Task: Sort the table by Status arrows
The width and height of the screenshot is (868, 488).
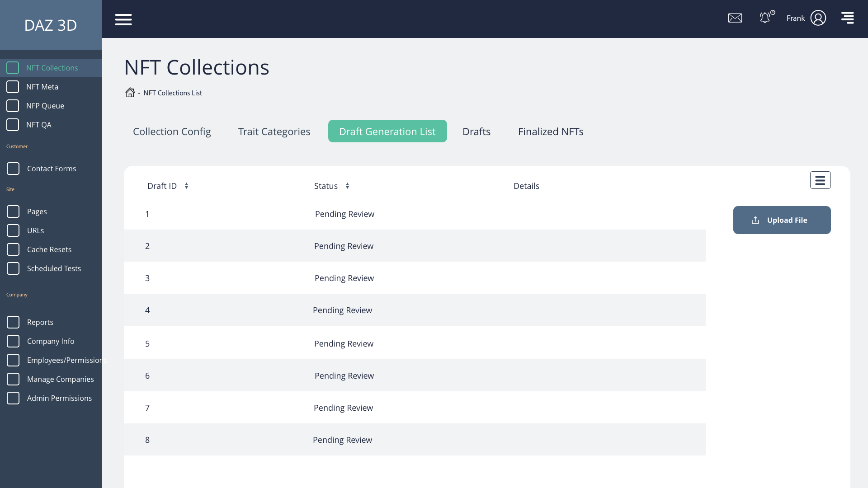Action: (347, 186)
